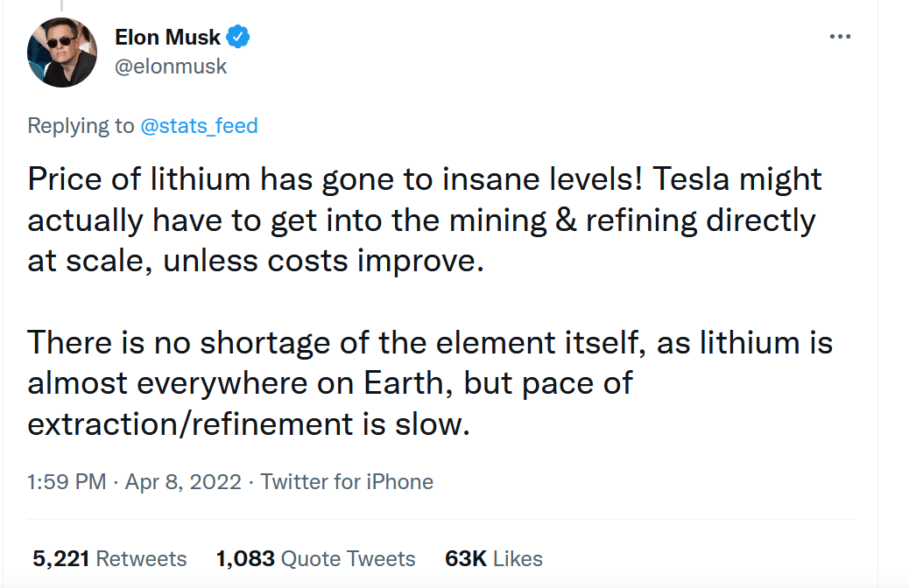Click the word 'Tesla' in the tweet
This screenshot has width=909, height=588.
point(690,179)
